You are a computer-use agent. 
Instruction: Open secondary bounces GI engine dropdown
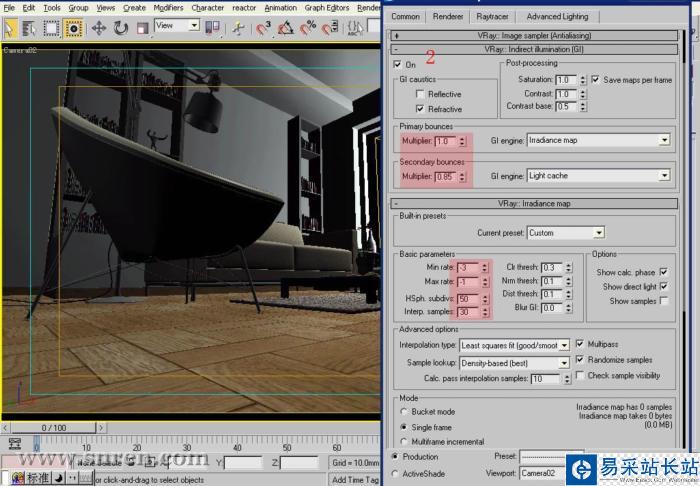click(x=598, y=175)
